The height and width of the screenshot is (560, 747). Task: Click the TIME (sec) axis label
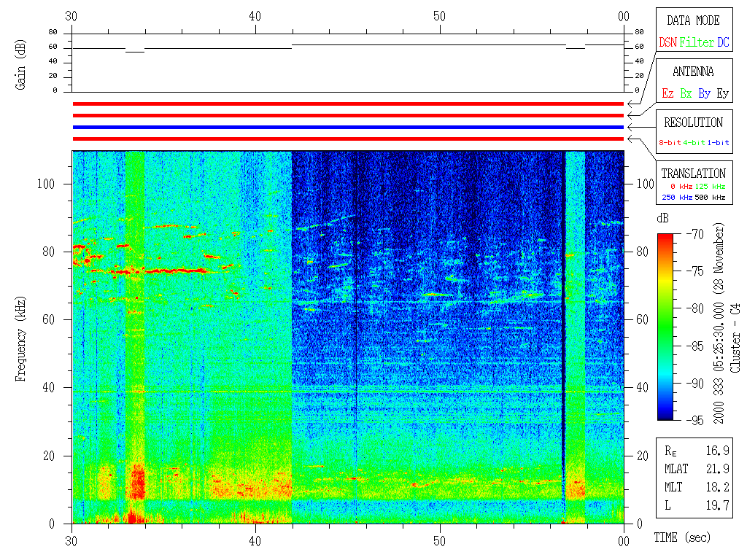[x=681, y=538]
